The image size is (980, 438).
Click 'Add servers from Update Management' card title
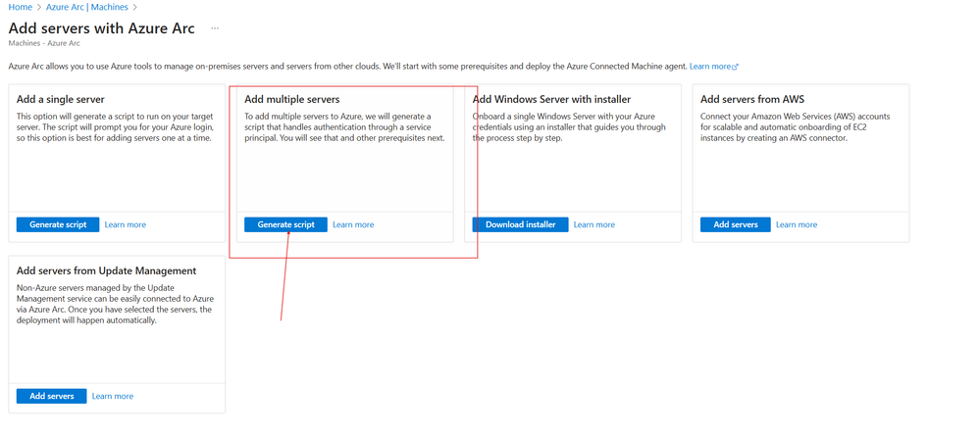(106, 270)
